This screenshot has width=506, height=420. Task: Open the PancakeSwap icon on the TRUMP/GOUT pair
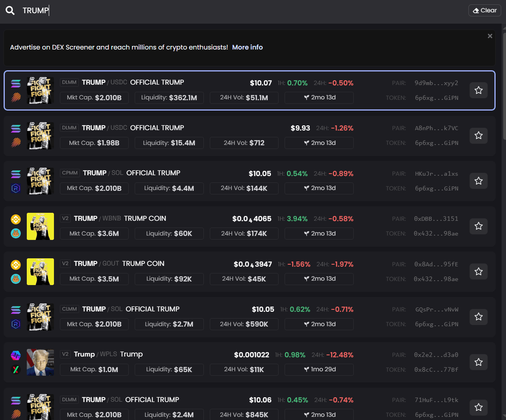16,278
